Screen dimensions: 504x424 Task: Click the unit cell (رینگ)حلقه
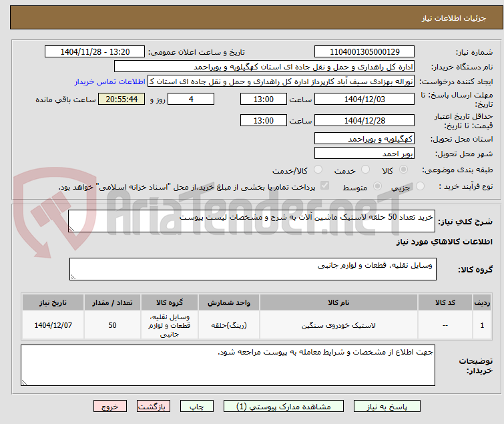click(x=228, y=325)
